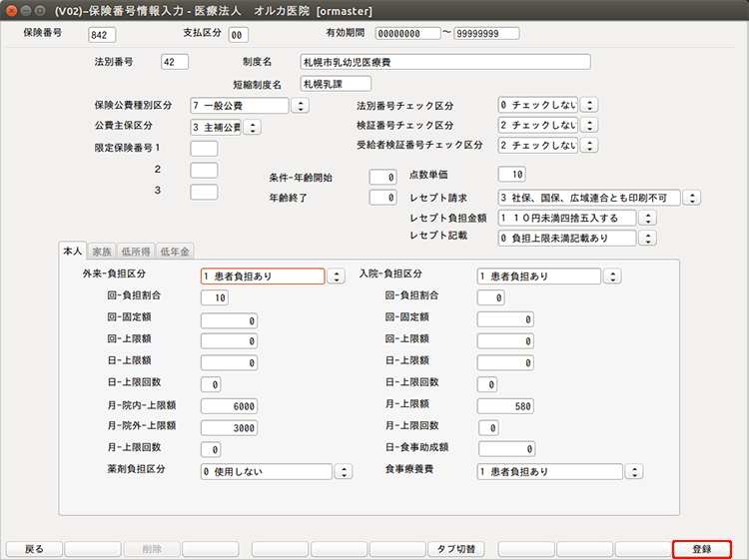Click the 法別番号 input field
Screen dimensions: 749x560
(175, 62)
